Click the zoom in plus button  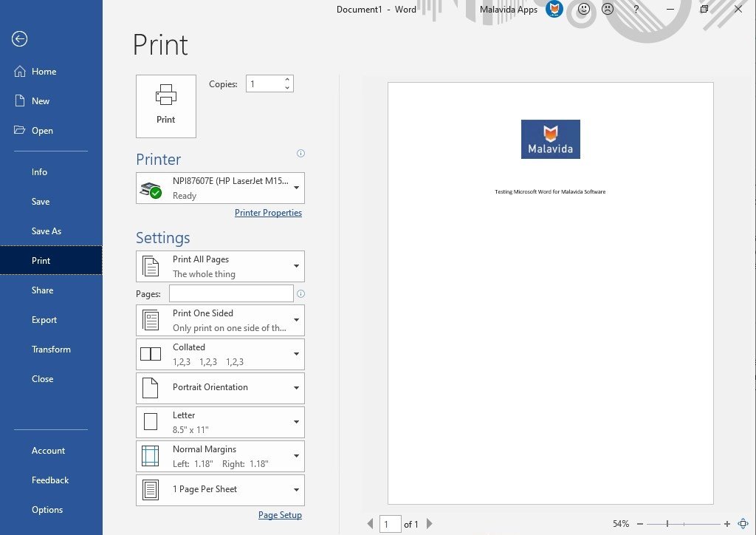tap(726, 524)
